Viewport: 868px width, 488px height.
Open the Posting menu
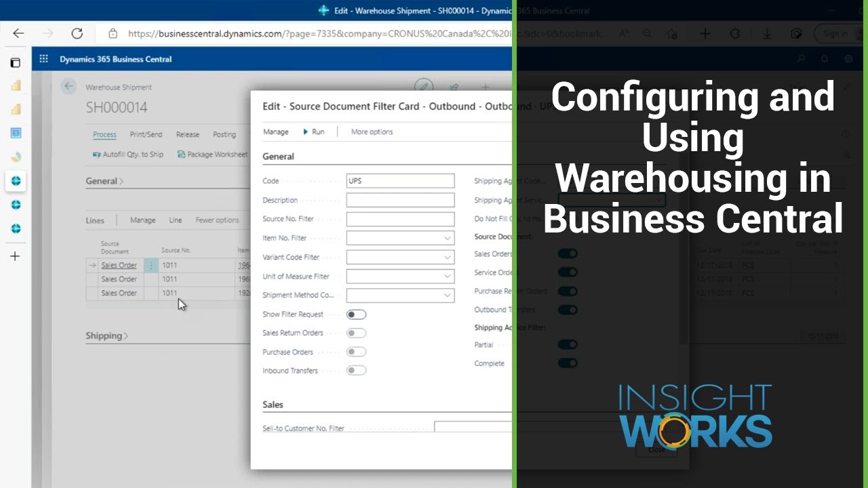[224, 134]
